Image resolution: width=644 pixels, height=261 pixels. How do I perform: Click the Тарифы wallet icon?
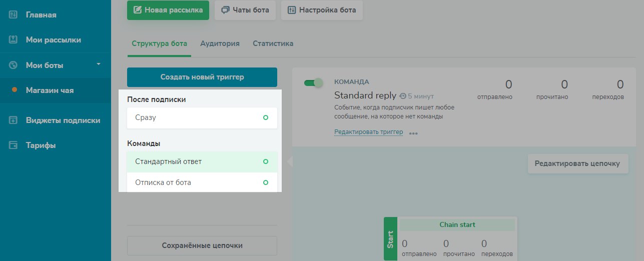[14, 145]
